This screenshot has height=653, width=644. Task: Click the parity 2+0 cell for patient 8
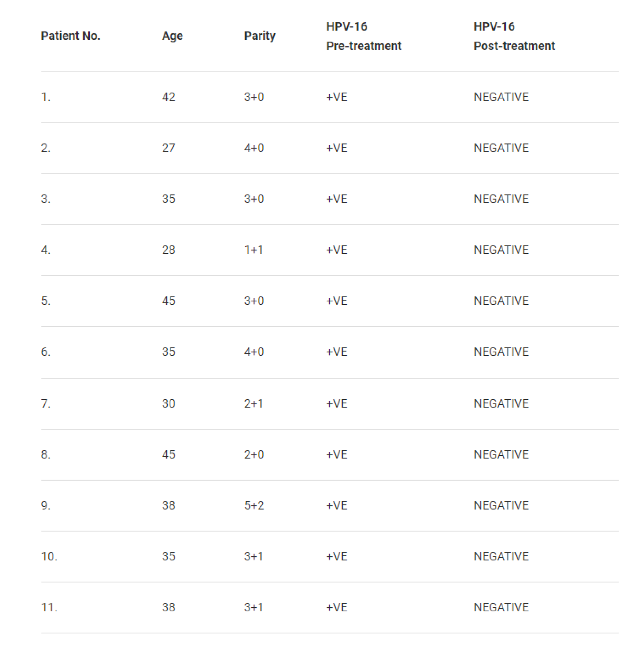(254, 454)
